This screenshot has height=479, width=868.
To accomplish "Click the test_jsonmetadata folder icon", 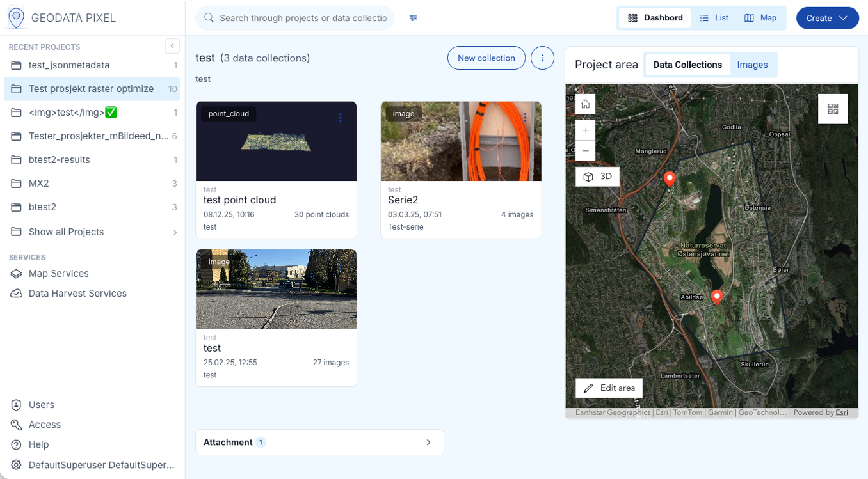I will coord(17,65).
